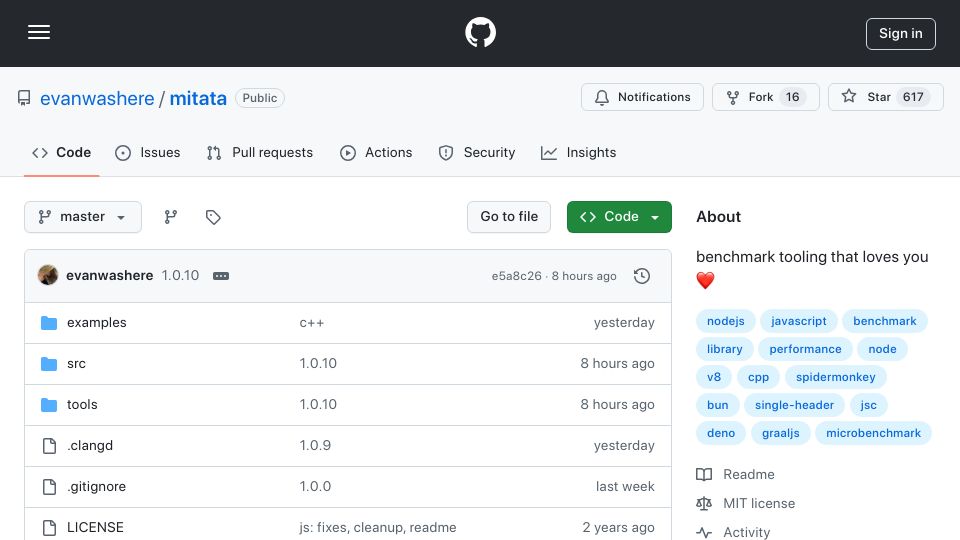Click the 1.0.9 commit message for .clangd
Viewport: 960px width, 540px height.
[315, 446]
